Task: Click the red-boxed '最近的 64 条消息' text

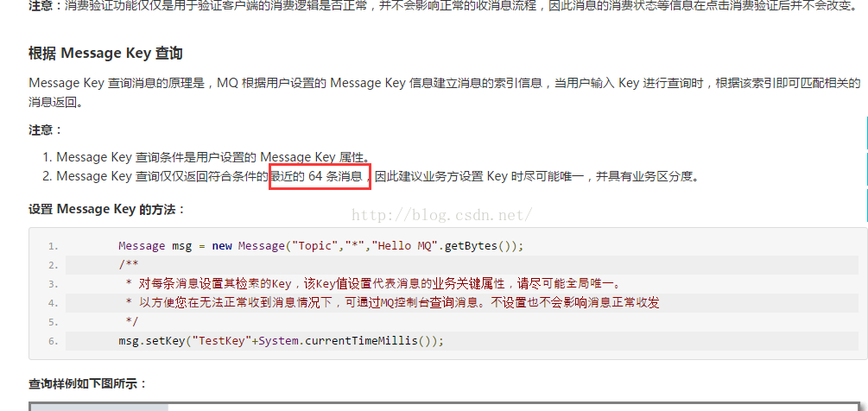Action: coord(320,176)
